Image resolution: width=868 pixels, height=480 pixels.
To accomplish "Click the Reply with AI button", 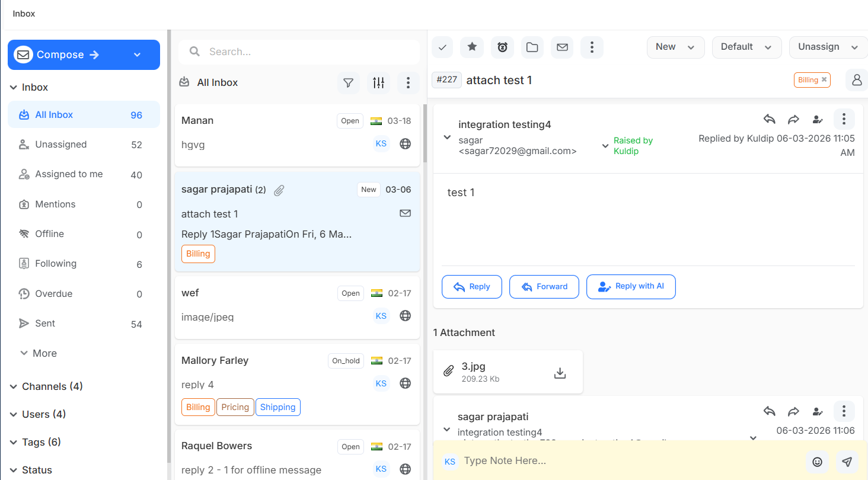I will (x=631, y=287).
